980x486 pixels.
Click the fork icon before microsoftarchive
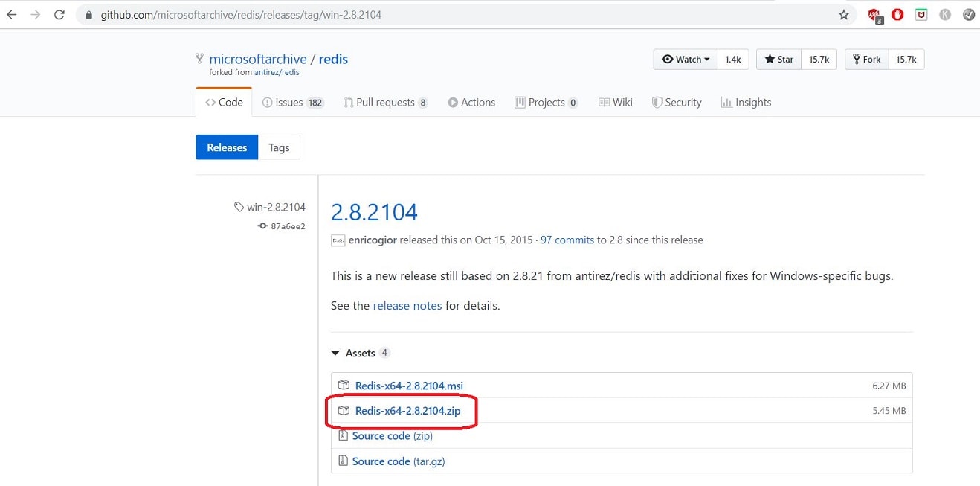(199, 59)
